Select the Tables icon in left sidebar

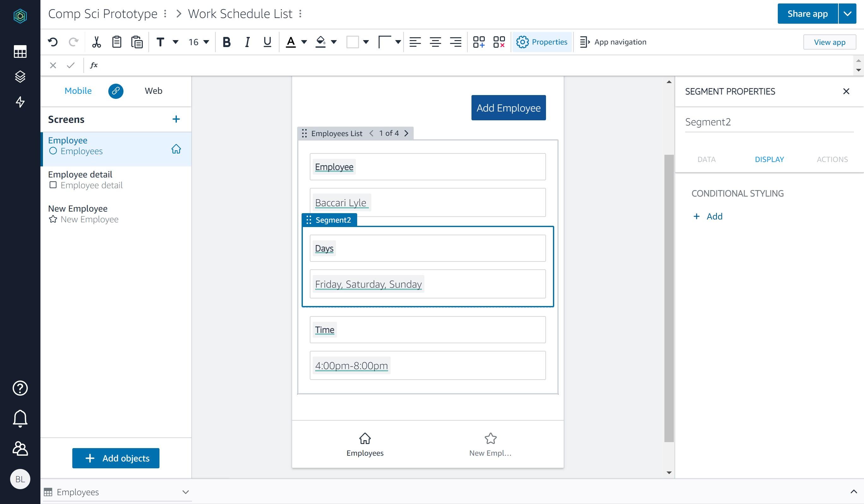(20, 51)
